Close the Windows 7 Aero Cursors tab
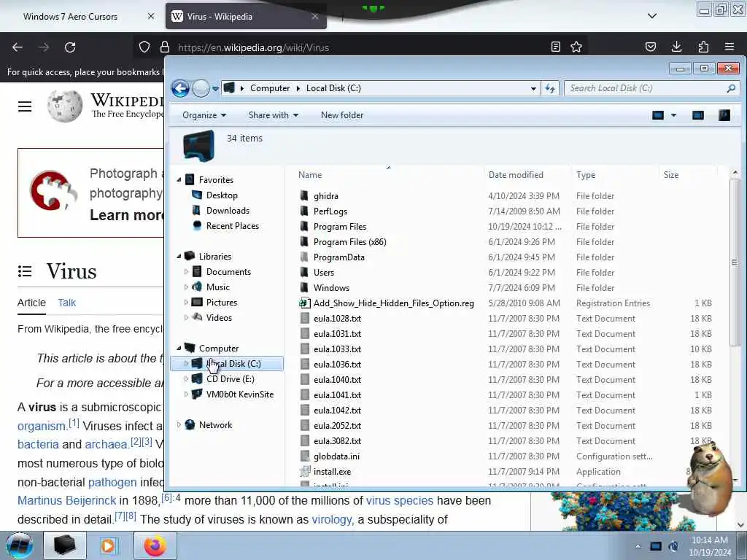 pos(151,16)
